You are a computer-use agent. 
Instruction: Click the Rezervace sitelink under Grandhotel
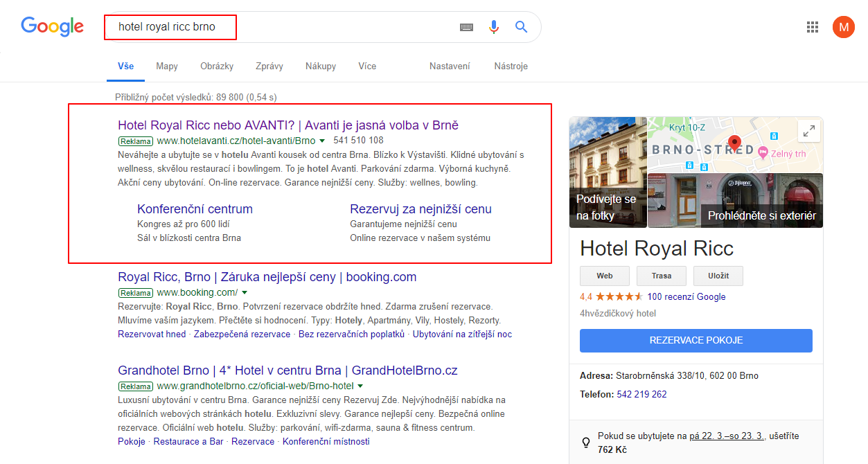click(253, 441)
